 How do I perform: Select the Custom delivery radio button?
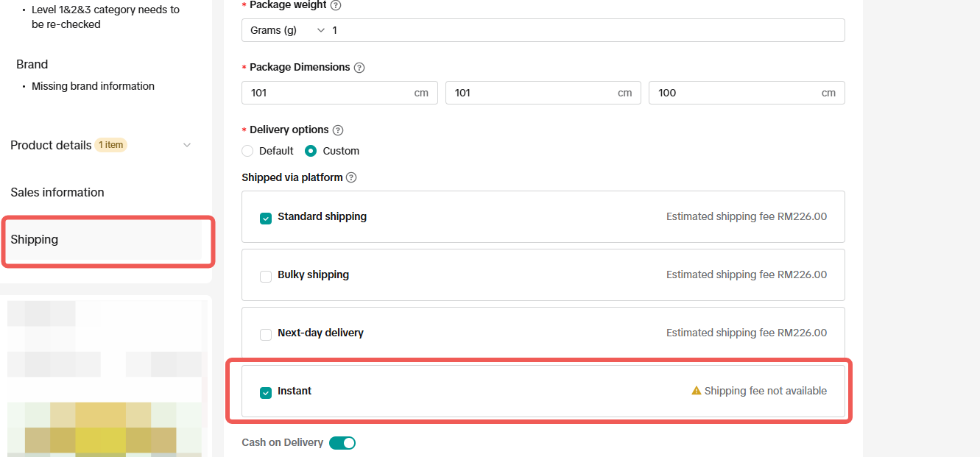[x=311, y=151]
